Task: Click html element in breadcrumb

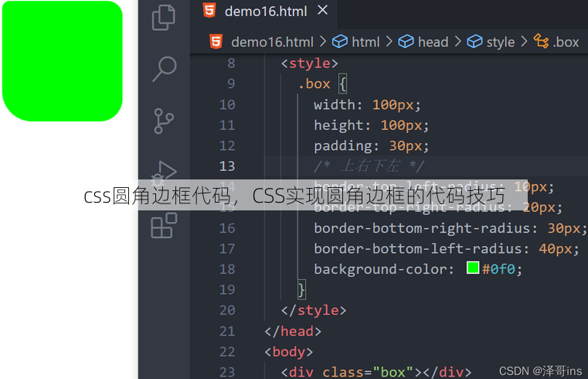Action: point(365,42)
